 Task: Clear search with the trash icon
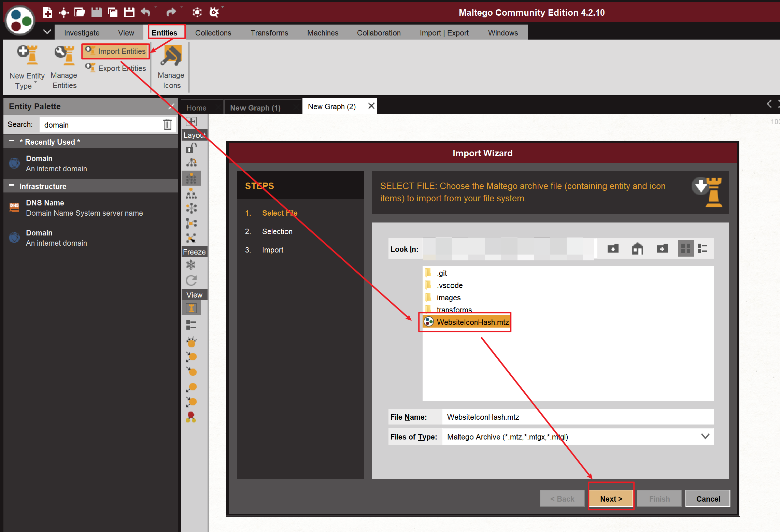pyautogui.click(x=167, y=125)
